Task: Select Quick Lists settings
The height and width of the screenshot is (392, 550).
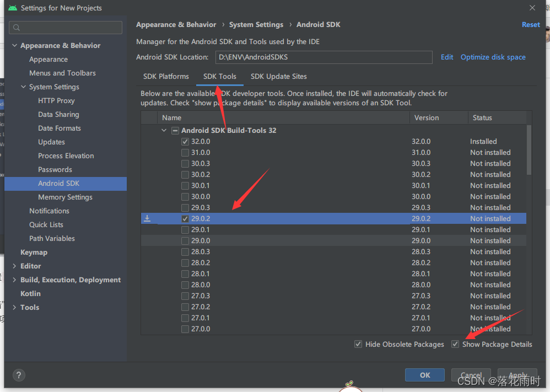Action: [46, 224]
